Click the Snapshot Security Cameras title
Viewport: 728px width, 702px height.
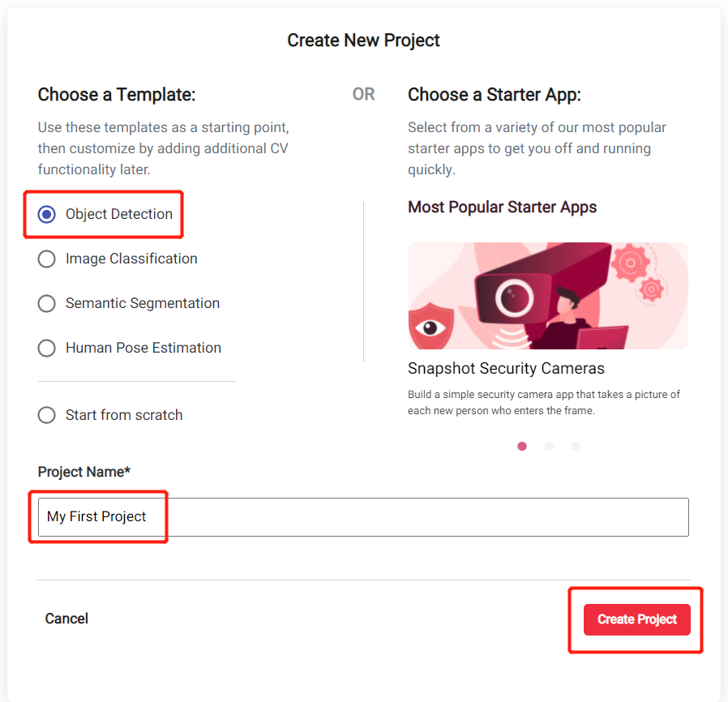point(506,368)
